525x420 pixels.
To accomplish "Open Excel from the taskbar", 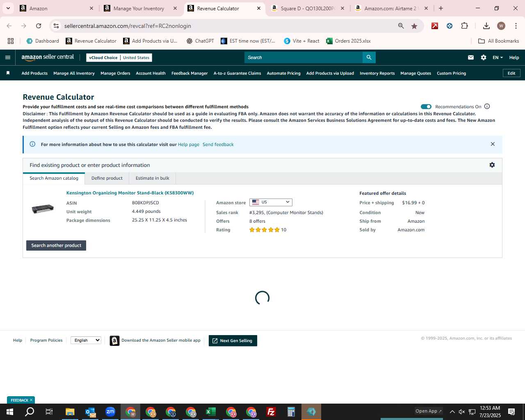I will point(211,412).
